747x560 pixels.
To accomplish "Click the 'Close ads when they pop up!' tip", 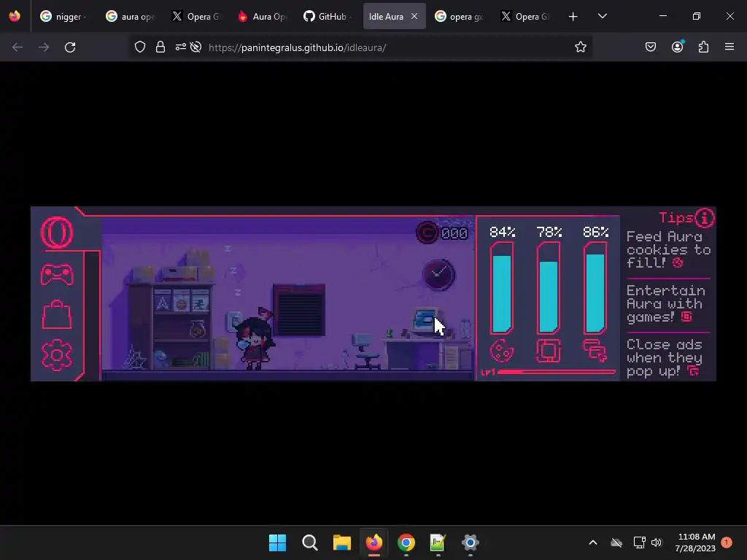I will [665, 358].
